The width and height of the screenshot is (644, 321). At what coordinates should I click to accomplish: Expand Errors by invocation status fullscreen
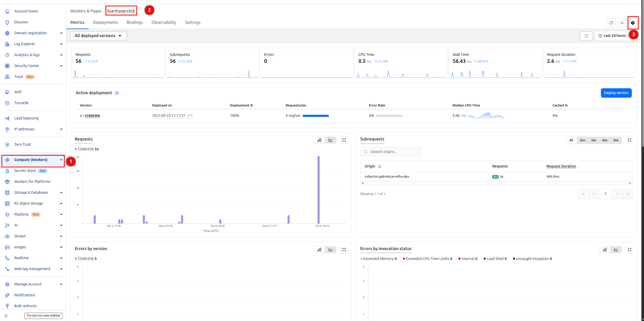(629, 250)
